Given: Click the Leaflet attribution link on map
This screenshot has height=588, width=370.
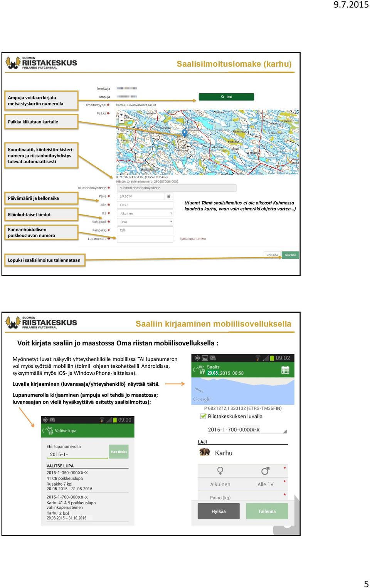Looking at the screenshot, I should point(271,173).
